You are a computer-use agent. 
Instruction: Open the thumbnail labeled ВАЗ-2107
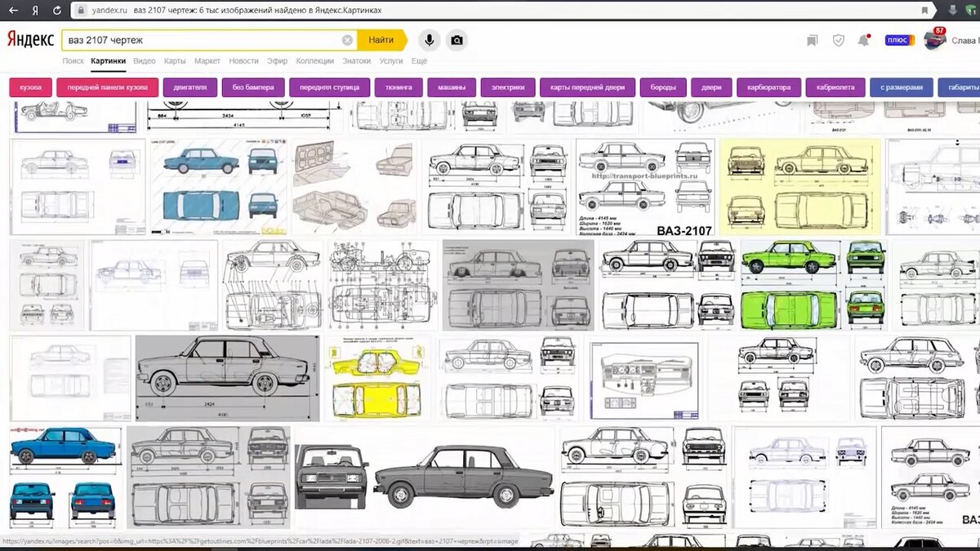(x=645, y=187)
